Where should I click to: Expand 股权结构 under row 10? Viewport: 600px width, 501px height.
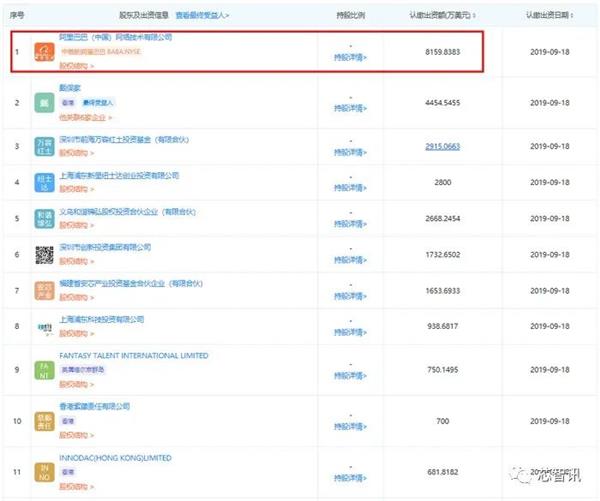[x=77, y=435]
